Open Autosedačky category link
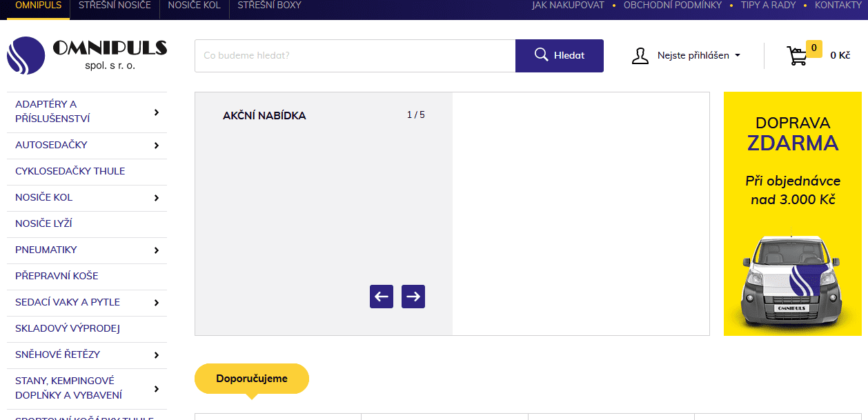868x420 pixels. 51,145
